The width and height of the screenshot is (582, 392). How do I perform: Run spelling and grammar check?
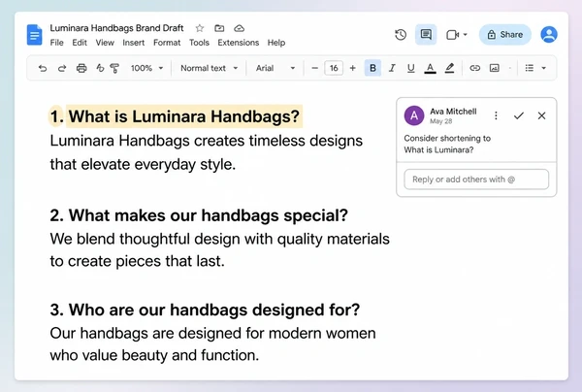pos(100,68)
